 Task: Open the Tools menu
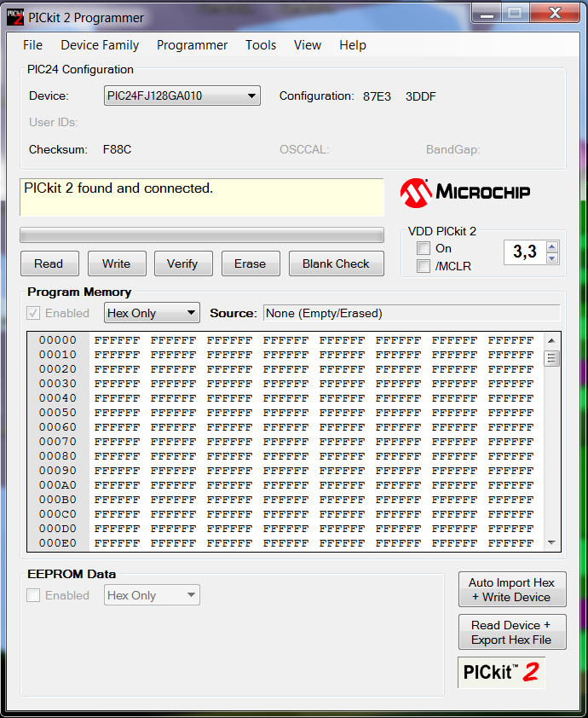261,45
